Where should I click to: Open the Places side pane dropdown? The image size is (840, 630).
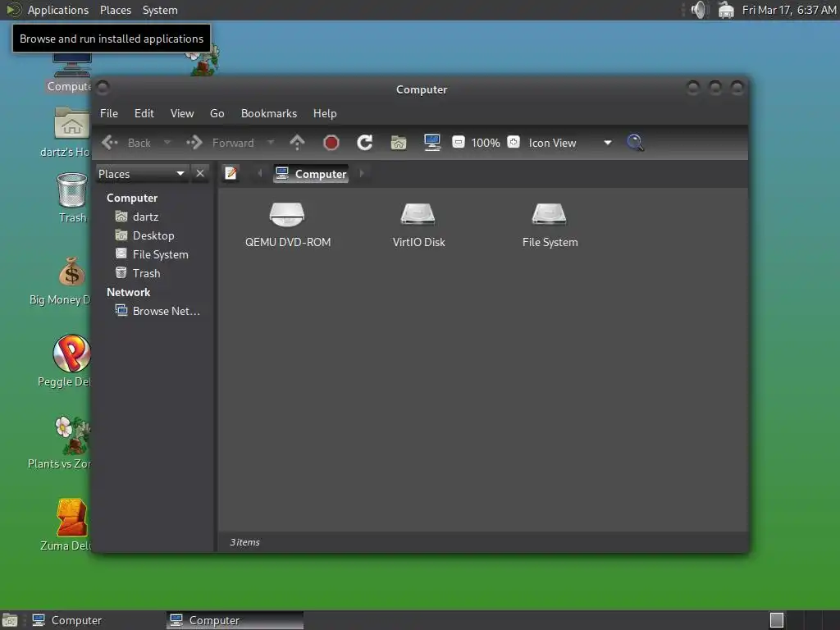pos(142,174)
